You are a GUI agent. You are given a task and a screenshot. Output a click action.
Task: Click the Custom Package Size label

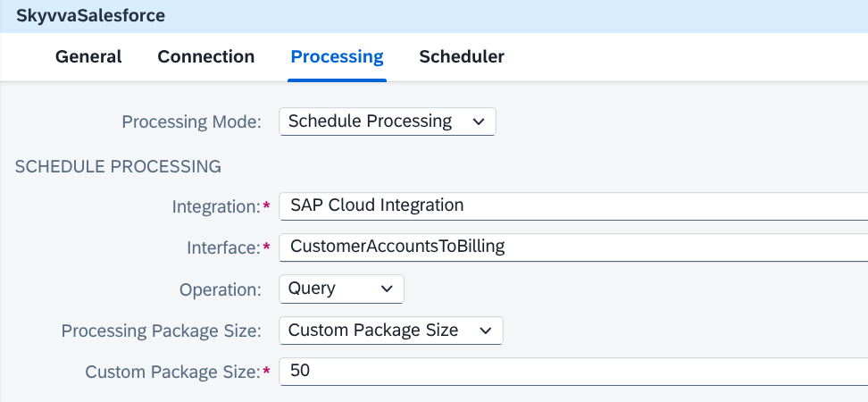tap(172, 373)
